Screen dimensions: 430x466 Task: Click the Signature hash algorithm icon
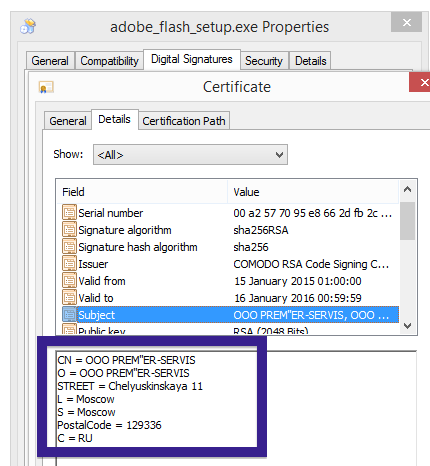69,247
